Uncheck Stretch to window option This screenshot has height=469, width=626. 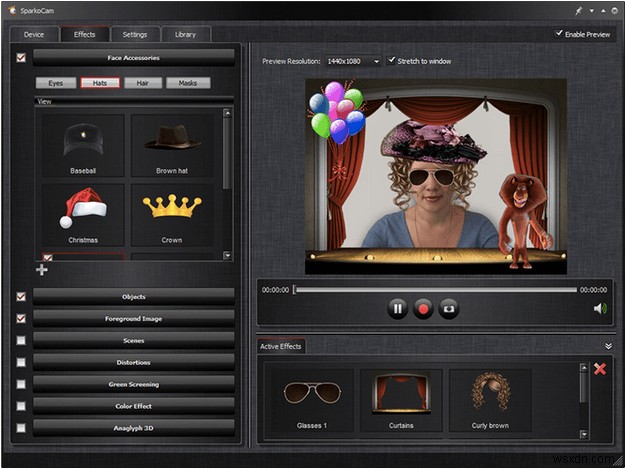pyautogui.click(x=393, y=60)
